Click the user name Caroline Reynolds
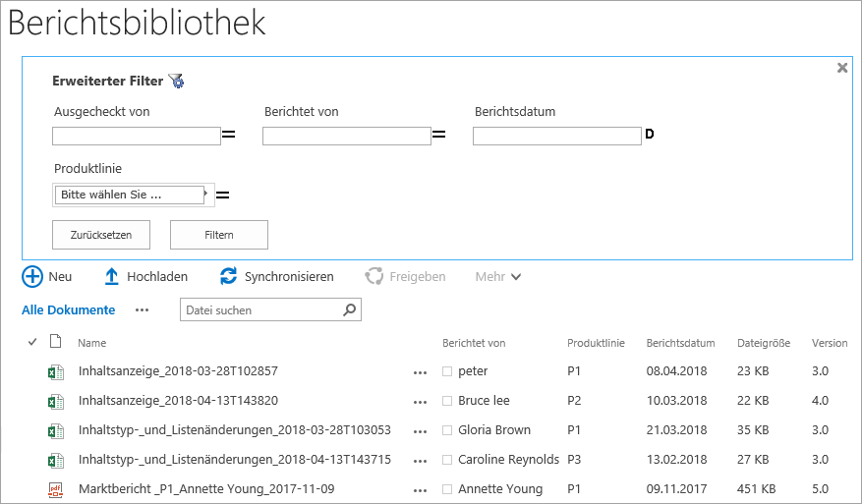The width and height of the screenshot is (862, 504). 508,460
